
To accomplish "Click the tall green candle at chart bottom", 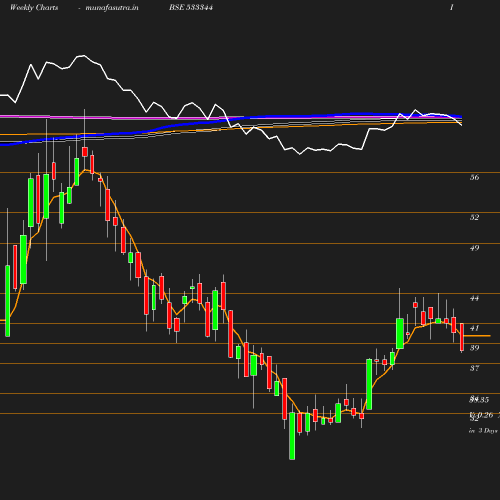I will 292,436.
